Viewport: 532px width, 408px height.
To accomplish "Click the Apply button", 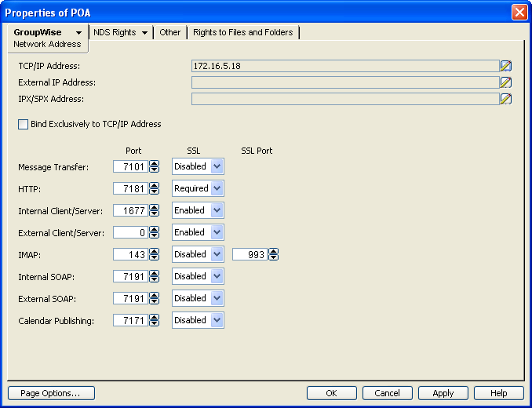I will [443, 393].
